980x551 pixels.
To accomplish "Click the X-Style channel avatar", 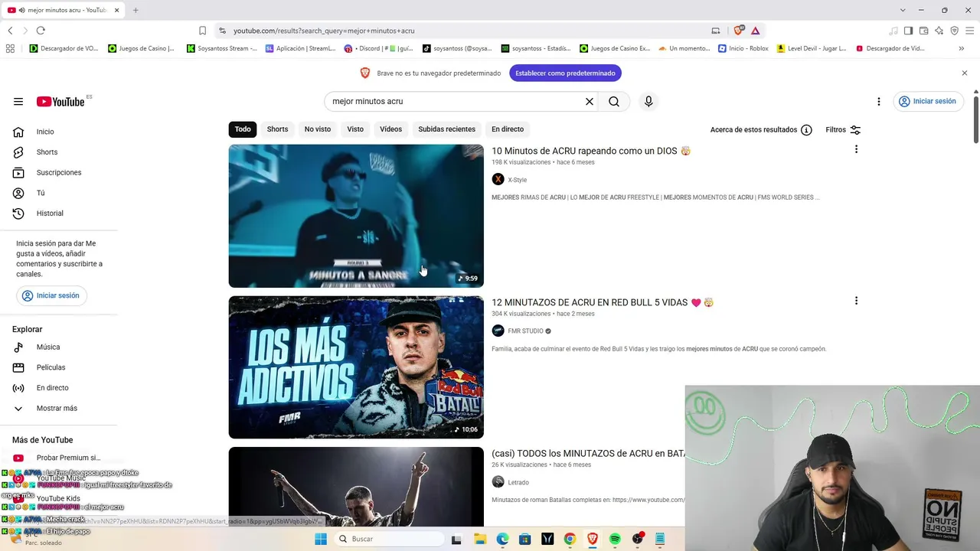I will [x=498, y=180].
